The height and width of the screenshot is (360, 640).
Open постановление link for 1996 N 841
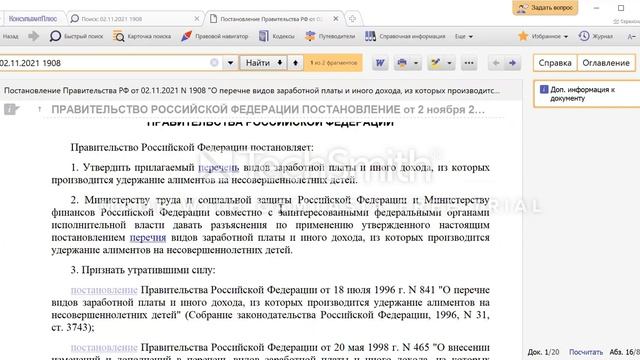click(x=104, y=290)
